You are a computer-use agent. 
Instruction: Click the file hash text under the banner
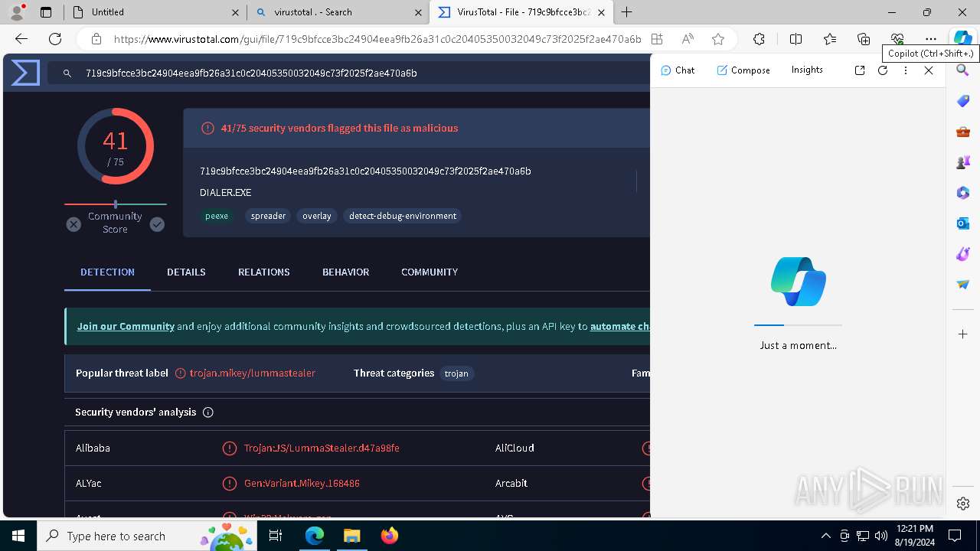click(x=365, y=171)
